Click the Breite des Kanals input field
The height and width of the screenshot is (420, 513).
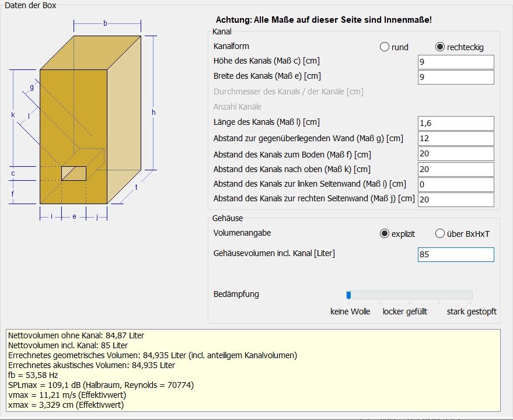pyautogui.click(x=456, y=77)
